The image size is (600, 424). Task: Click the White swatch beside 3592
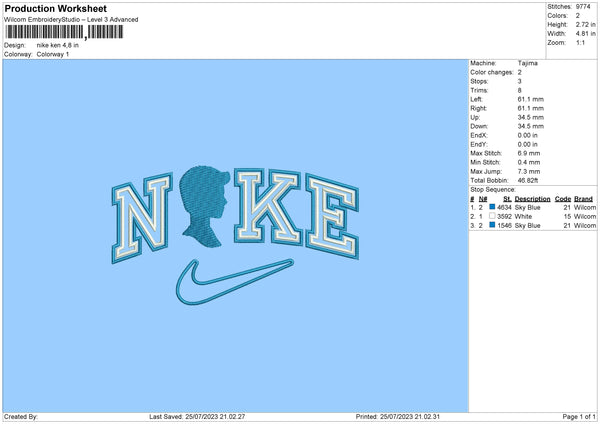click(492, 216)
